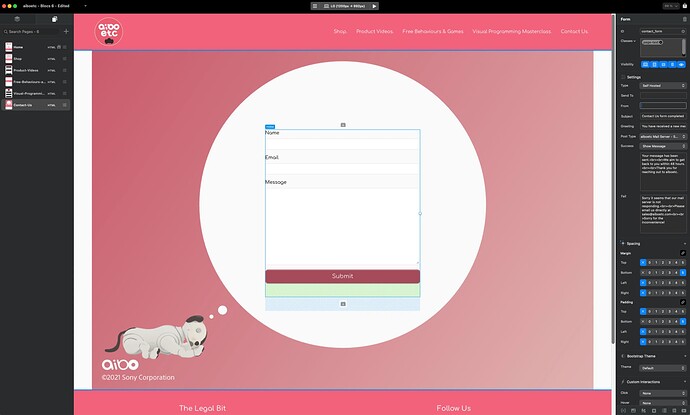Select the Contact-Us page in the sidebar
This screenshot has width=690, height=415.
coord(36,105)
